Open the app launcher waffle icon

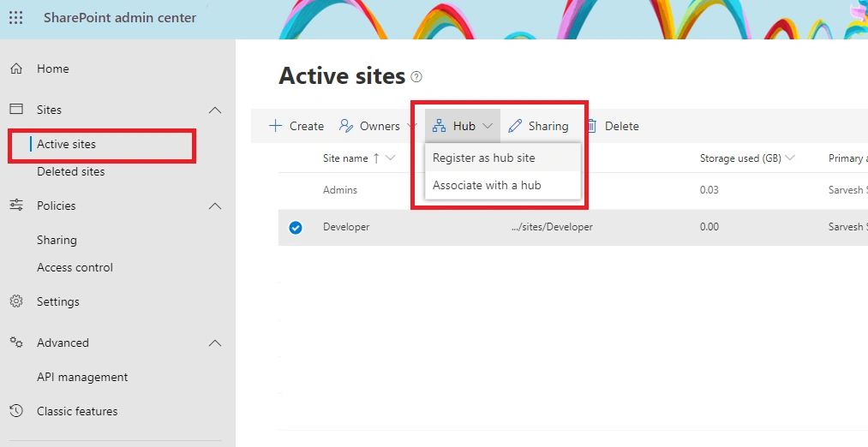click(16, 18)
